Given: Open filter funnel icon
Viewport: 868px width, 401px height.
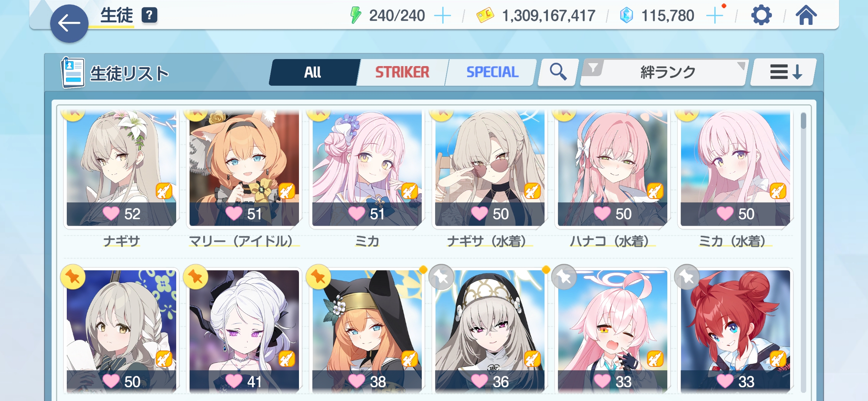Looking at the screenshot, I should [593, 68].
